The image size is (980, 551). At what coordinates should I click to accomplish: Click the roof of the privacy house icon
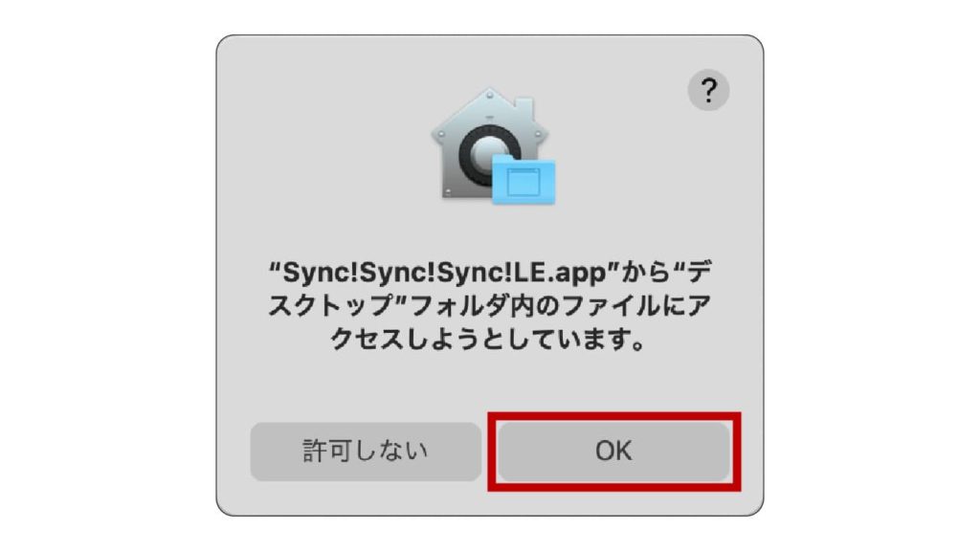489,107
